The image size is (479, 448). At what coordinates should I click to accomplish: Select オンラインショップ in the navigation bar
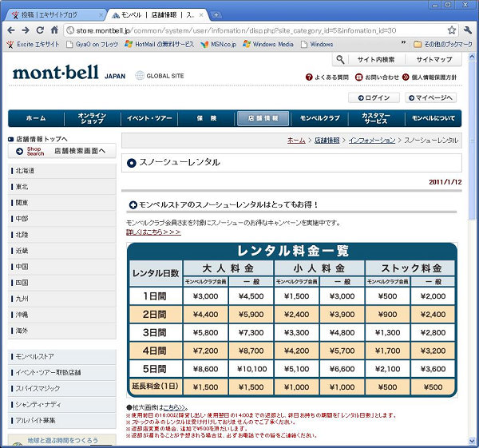[x=93, y=118]
